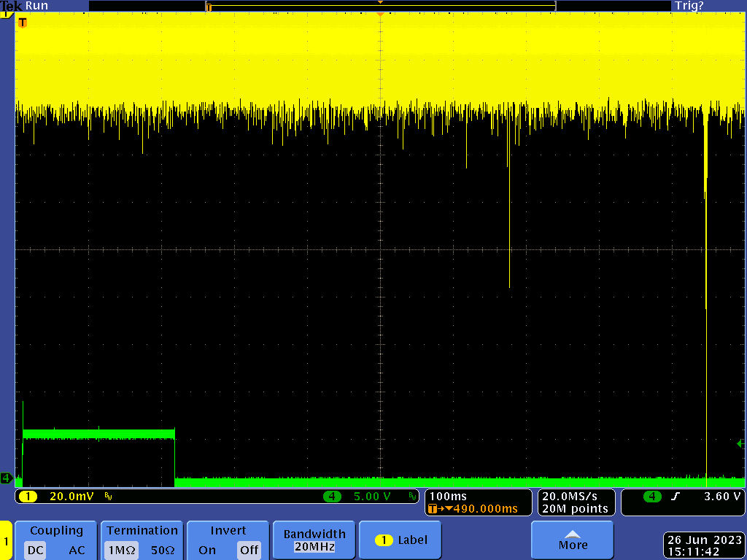Click the yellow channel 1 readout badge
This screenshot has height=560, width=747.
coord(28,497)
